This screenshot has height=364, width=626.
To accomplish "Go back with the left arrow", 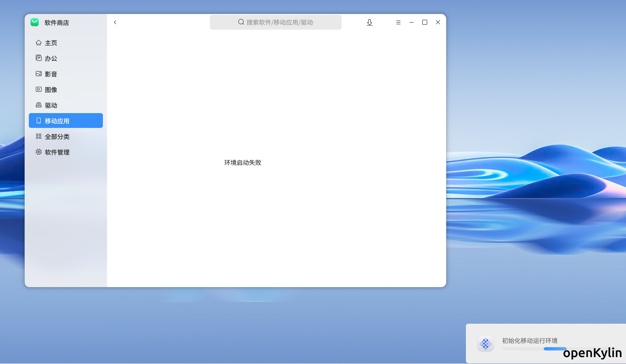I will 115,22.
